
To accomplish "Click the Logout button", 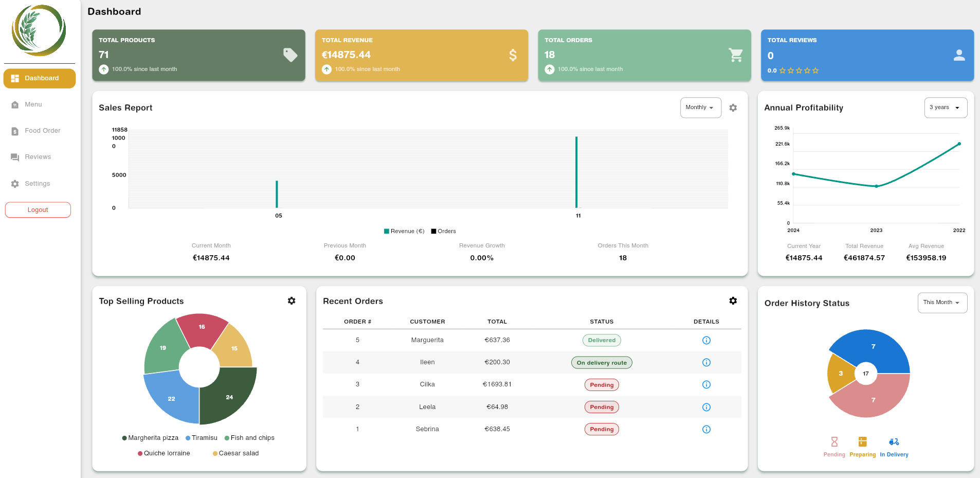I will pos(38,210).
